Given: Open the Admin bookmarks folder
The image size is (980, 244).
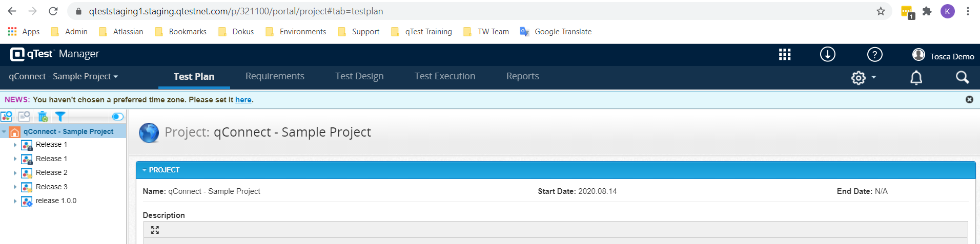Looking at the screenshot, I should [69, 32].
